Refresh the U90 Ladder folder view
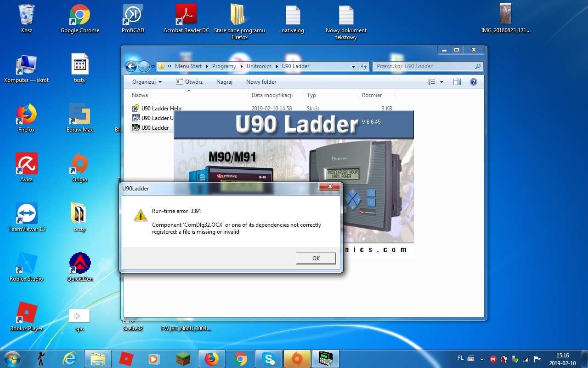Screen dimensions: 588x368 tap(363, 66)
